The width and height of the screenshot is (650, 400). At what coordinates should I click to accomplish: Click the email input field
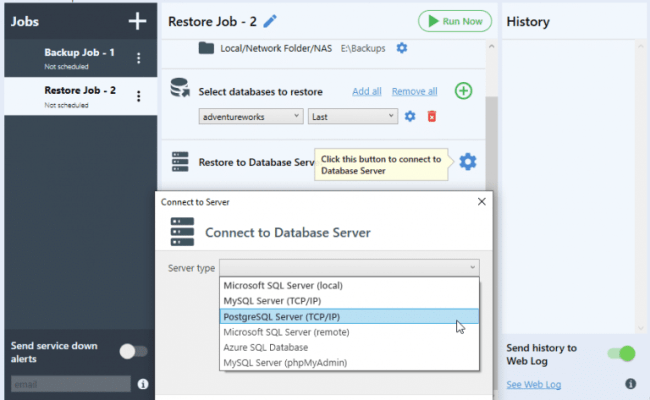[70, 384]
